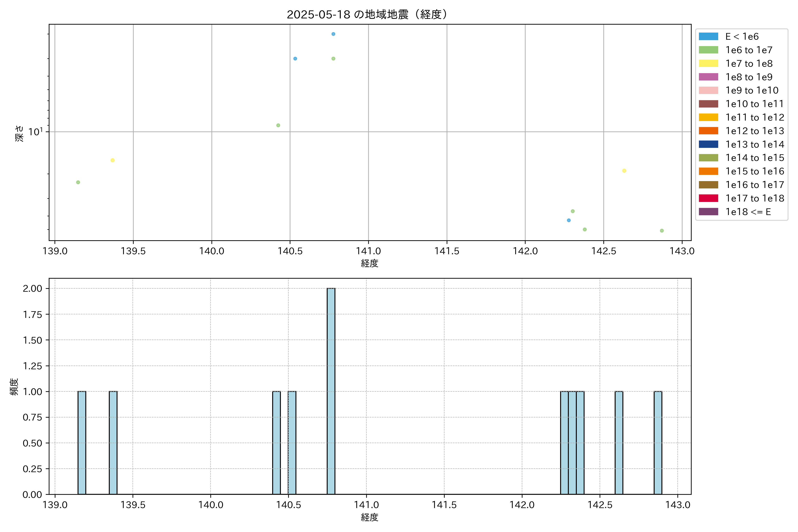Click the blue E < 1e6 legend swatch
The width and height of the screenshot is (798, 532).
(x=708, y=37)
